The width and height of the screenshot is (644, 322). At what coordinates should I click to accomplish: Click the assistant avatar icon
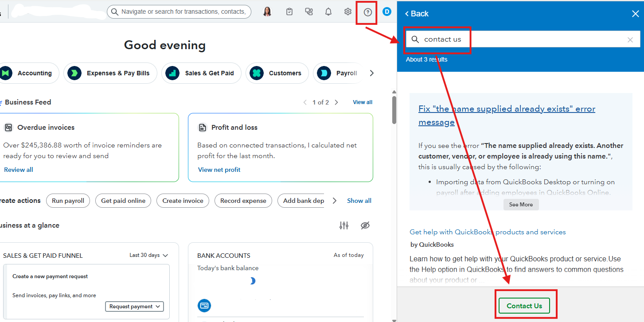pos(267,12)
